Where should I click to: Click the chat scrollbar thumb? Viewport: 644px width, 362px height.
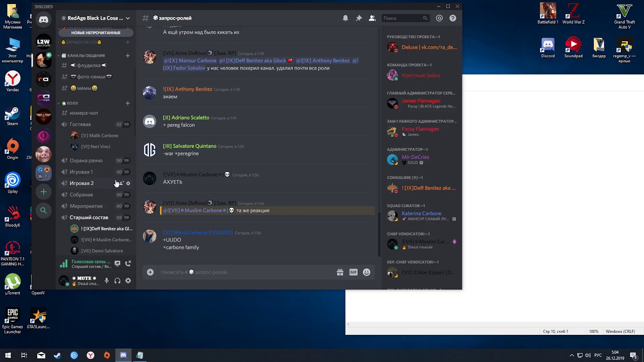click(380, 234)
